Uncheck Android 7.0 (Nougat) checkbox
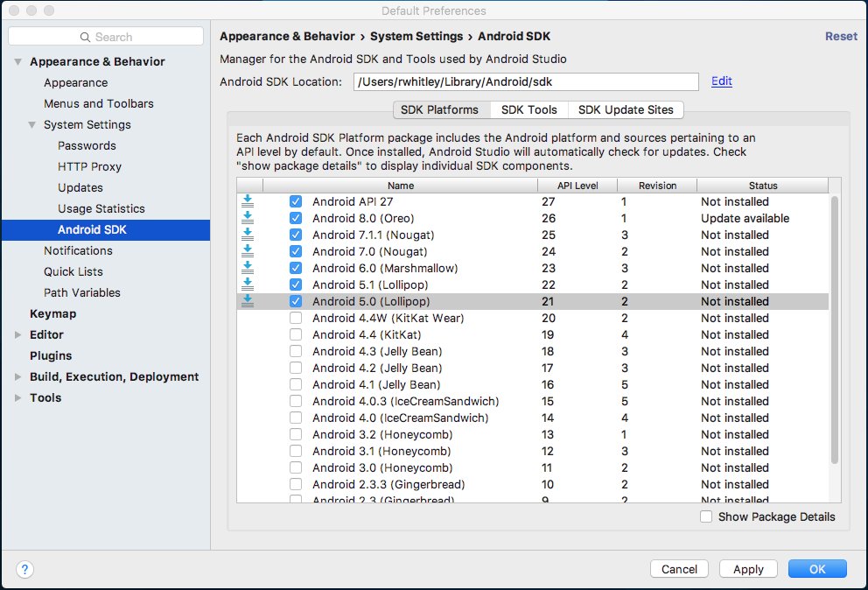Screen dimensions: 868x590 tap(296, 251)
